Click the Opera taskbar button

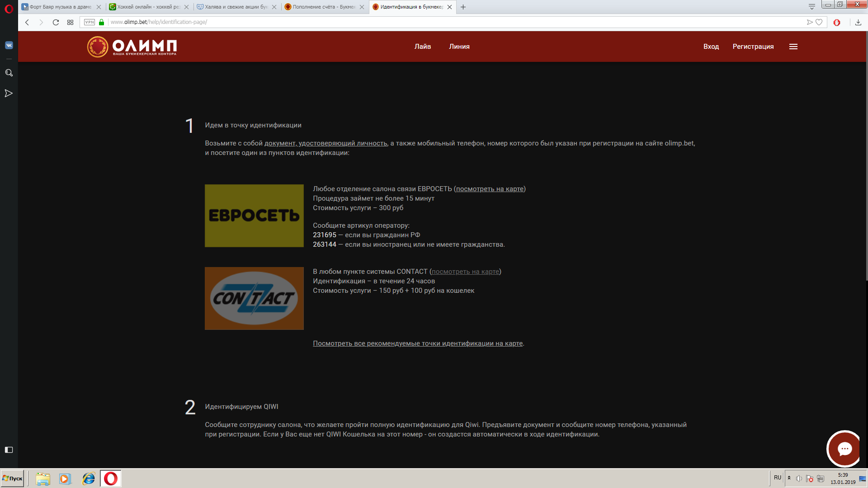click(x=111, y=479)
